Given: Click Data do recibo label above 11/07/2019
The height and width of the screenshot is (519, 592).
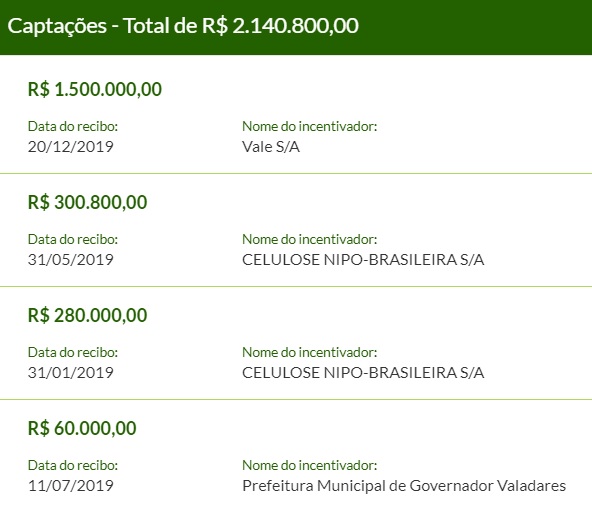Looking at the screenshot, I should click(x=73, y=465).
